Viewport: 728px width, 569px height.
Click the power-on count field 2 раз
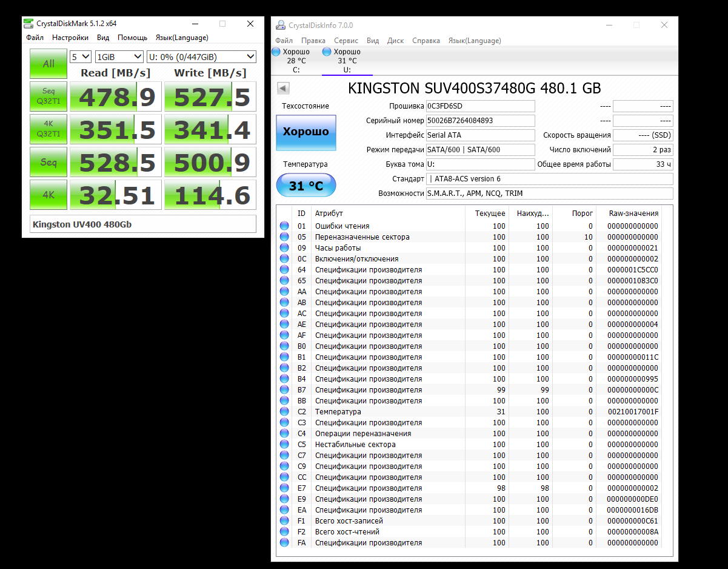643,150
